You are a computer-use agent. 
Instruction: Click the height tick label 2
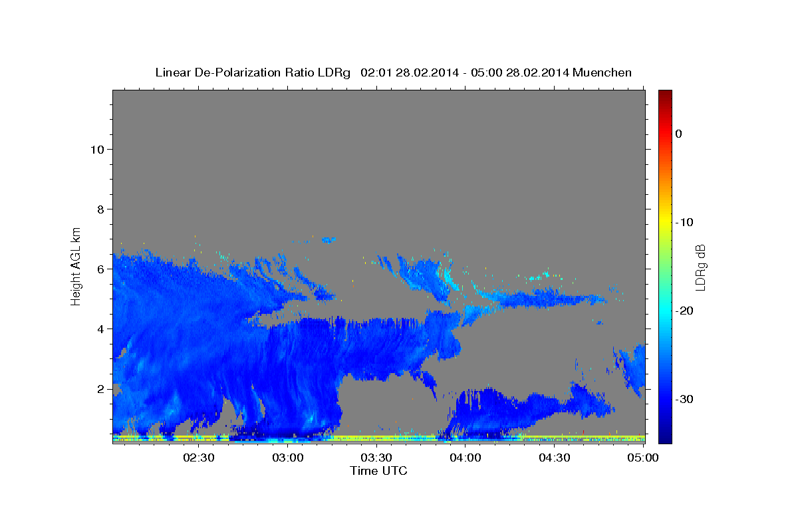(101, 389)
